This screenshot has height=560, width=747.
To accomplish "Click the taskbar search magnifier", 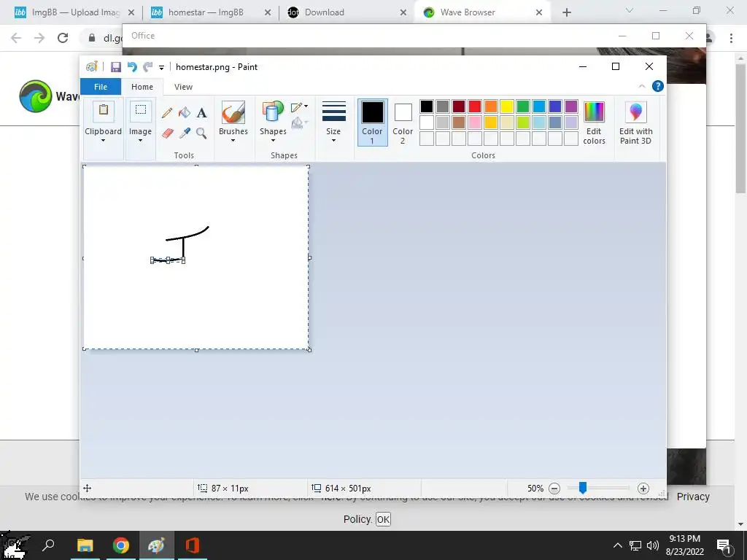I will pyautogui.click(x=48, y=545).
